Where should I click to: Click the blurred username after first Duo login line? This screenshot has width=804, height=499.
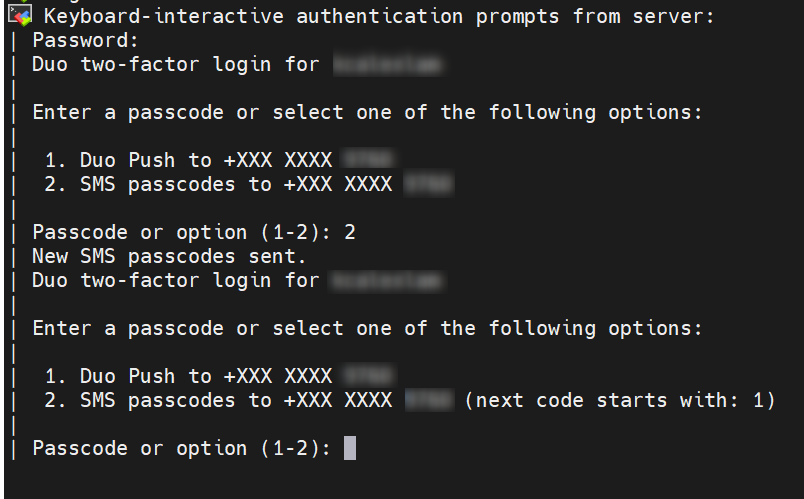pos(388,65)
